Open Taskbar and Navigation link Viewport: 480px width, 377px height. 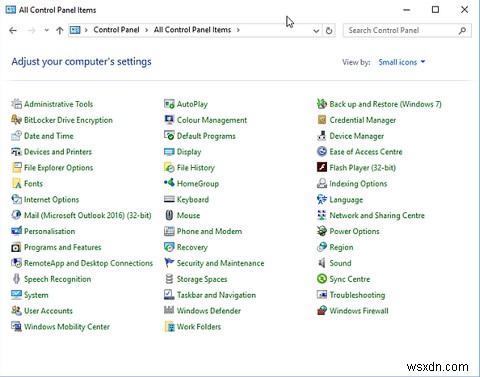216,295
